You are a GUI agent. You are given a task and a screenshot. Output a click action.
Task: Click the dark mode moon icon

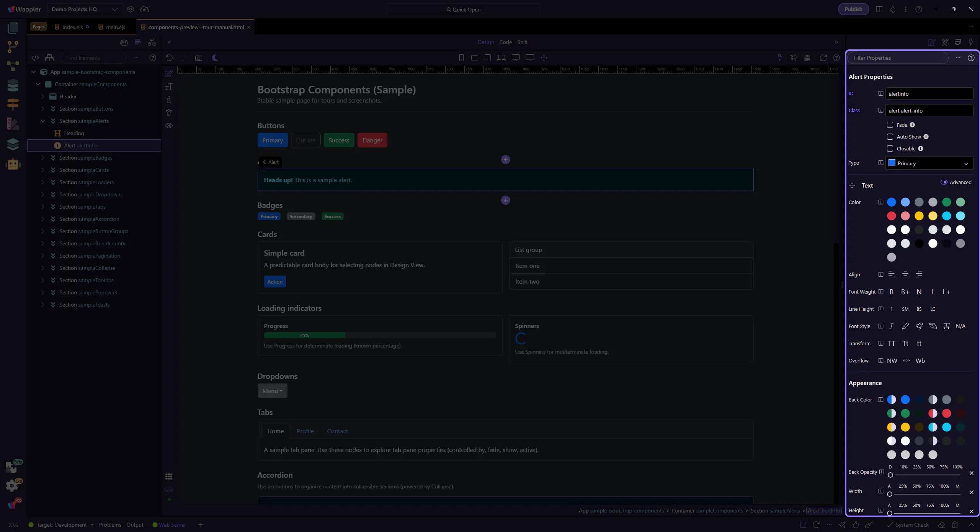215,58
